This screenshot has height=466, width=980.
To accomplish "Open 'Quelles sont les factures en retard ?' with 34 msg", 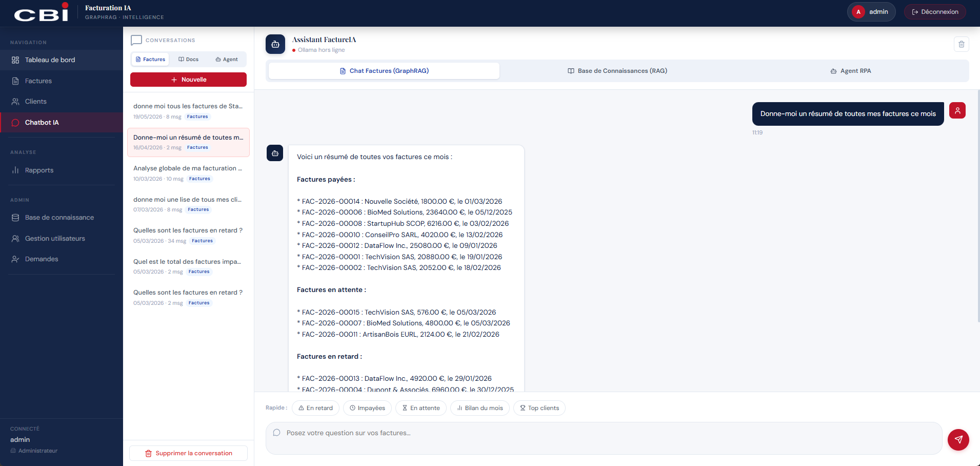I will [x=188, y=235].
